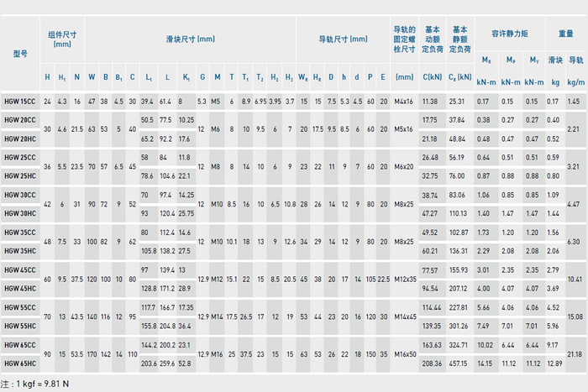Select rail weight value 15.08
588x392 pixels.
[x=575, y=316]
